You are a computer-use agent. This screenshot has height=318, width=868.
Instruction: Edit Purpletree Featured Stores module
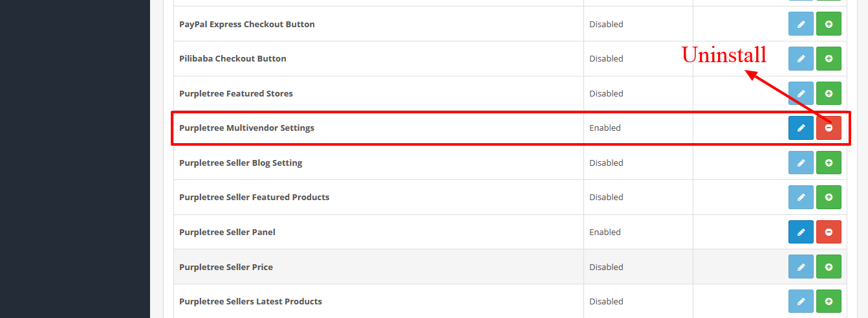pos(801,93)
